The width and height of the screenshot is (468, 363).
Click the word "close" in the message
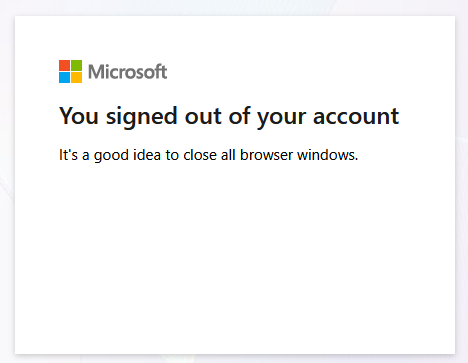200,155
